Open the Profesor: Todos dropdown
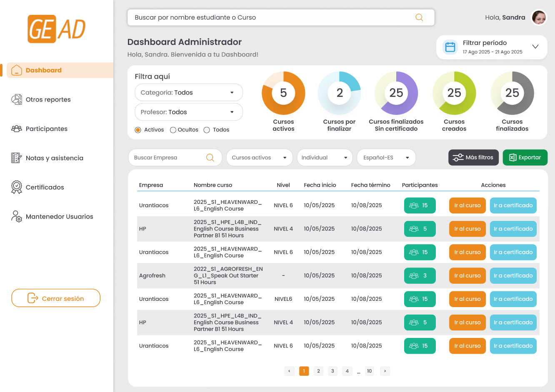Screen dimensions: 555x392 point(189,112)
